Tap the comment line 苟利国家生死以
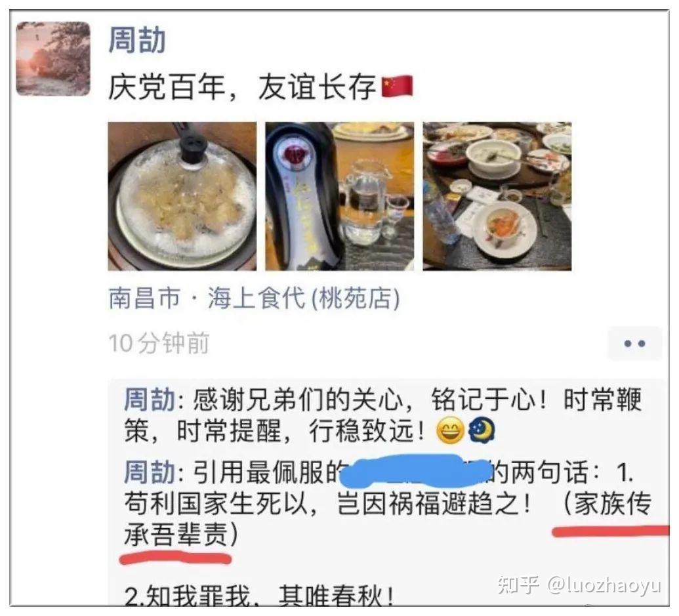Image resolution: width=679 pixels, height=616 pixels. tap(327, 503)
